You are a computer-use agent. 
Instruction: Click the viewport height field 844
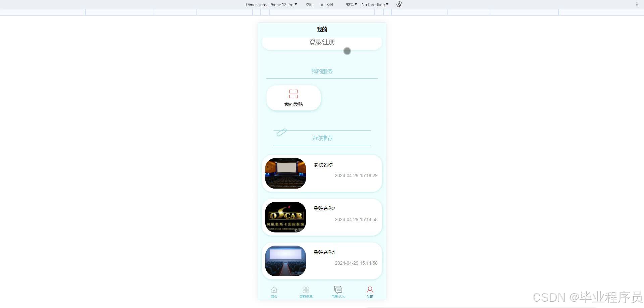tap(330, 4)
